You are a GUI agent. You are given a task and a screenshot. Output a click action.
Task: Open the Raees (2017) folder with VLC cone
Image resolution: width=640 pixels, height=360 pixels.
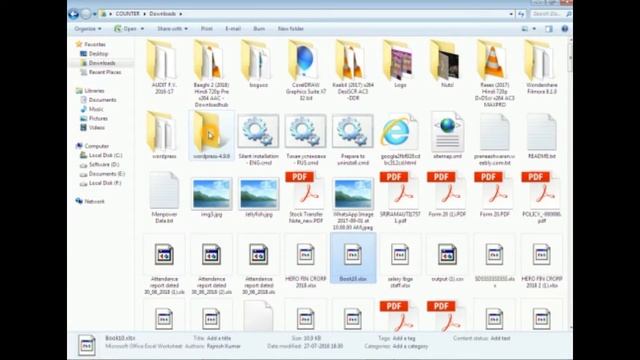coord(494,73)
